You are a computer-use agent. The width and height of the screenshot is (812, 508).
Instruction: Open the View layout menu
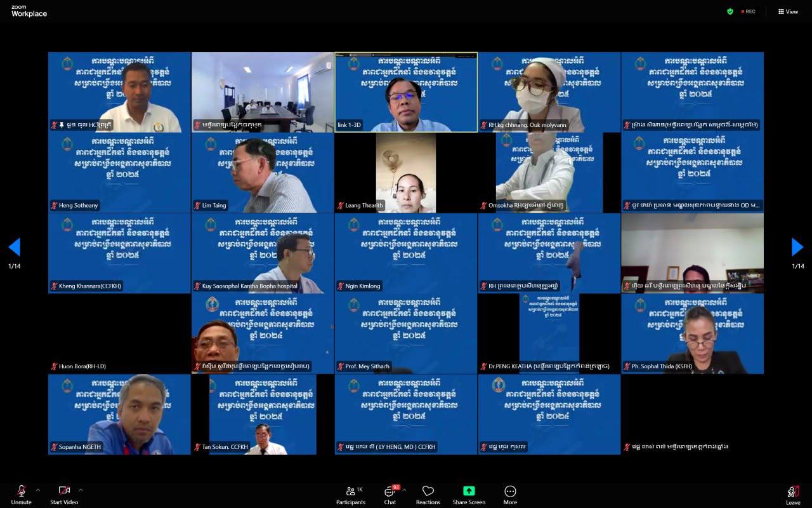pyautogui.click(x=788, y=11)
